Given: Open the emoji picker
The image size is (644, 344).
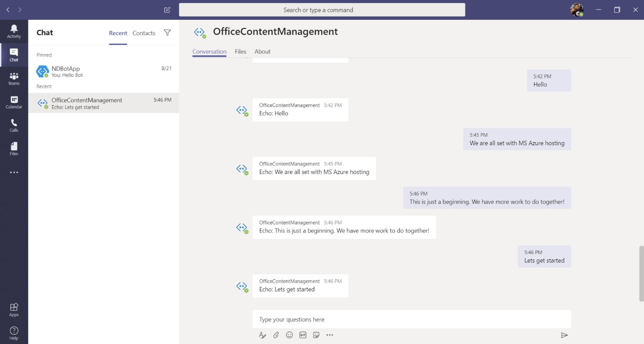Looking at the screenshot, I should 290,335.
